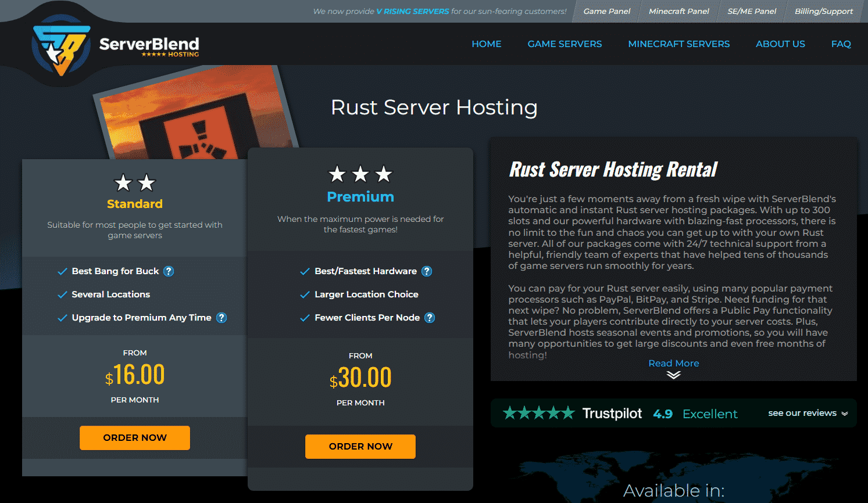Open the SE/ME Panel tab
This screenshot has height=503, width=868.
(x=752, y=11)
